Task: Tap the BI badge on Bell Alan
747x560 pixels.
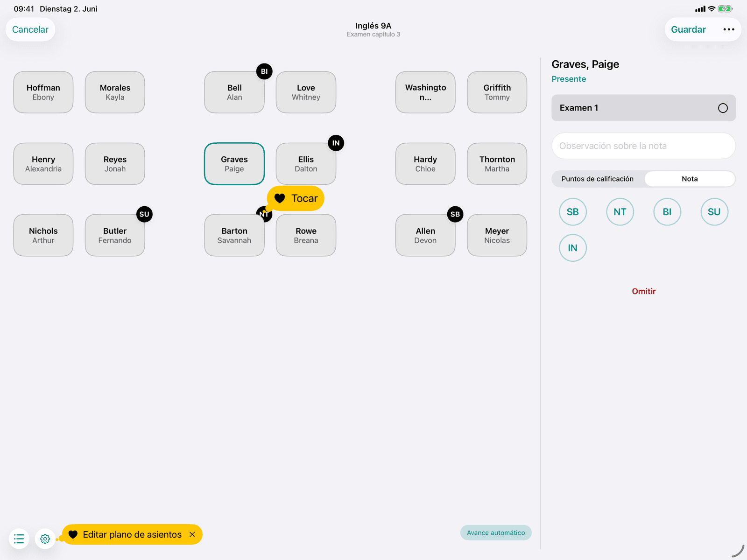Action: [264, 71]
